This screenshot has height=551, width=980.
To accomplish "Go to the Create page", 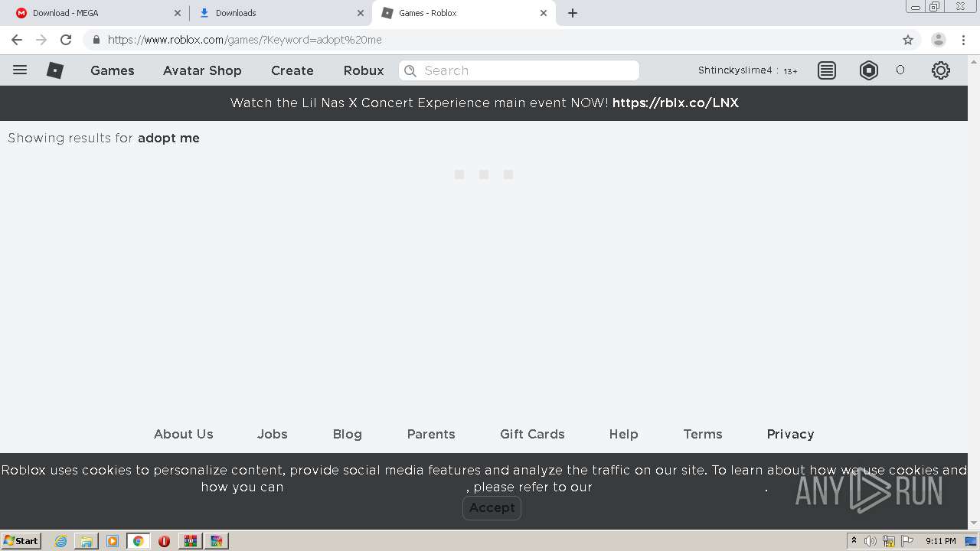I will tap(292, 70).
